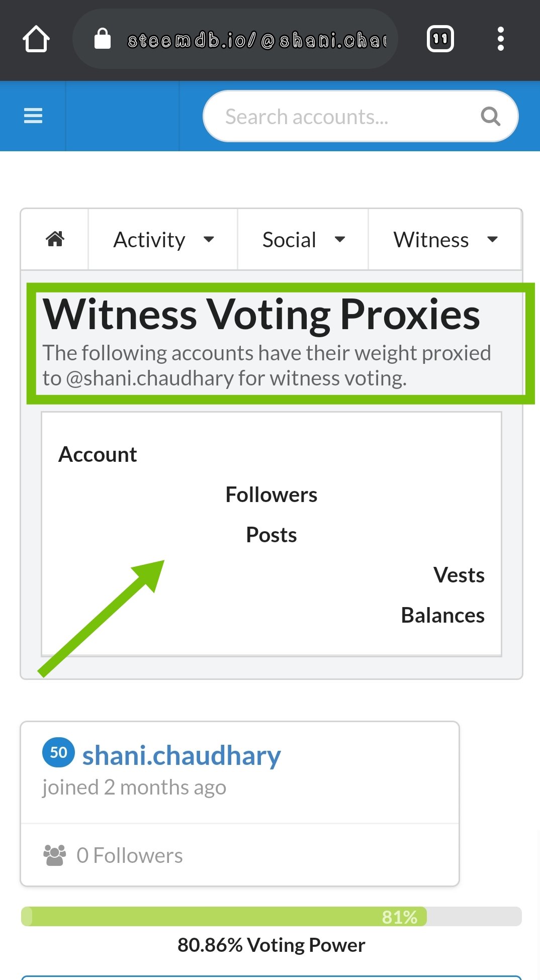Expand the Social dropdown menu
Screen dimensions: 540x980
pyautogui.click(x=303, y=240)
